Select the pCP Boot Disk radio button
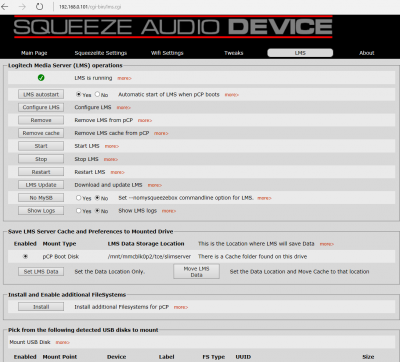The image size is (400, 362). (25, 256)
